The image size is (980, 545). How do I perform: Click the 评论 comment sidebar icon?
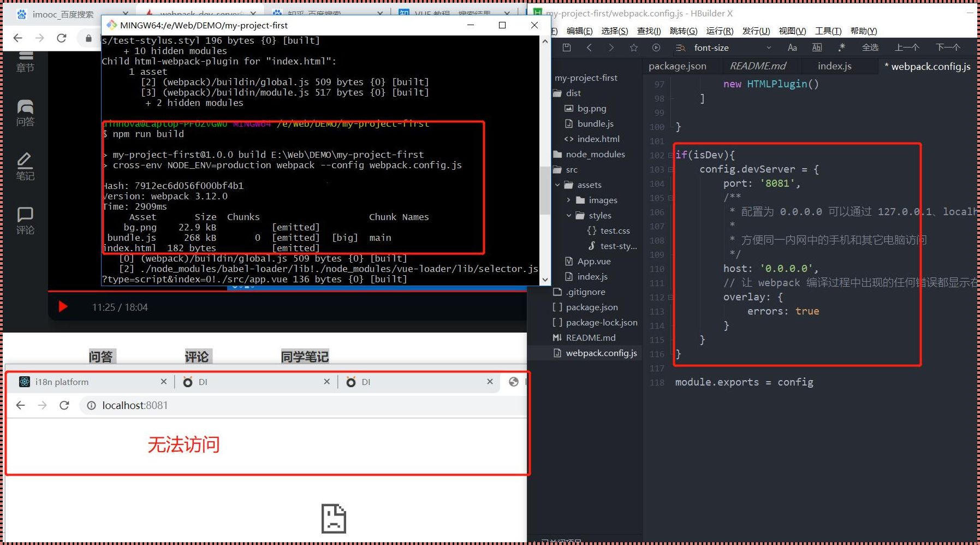25,221
